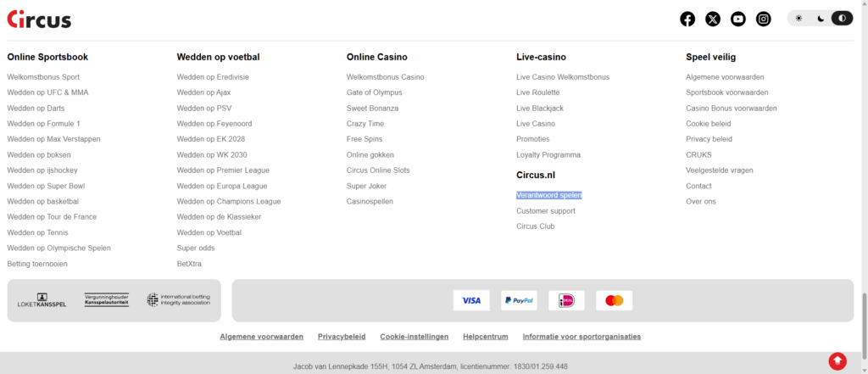Open Welkomstbonus Sport link
868x374 pixels.
(x=43, y=77)
